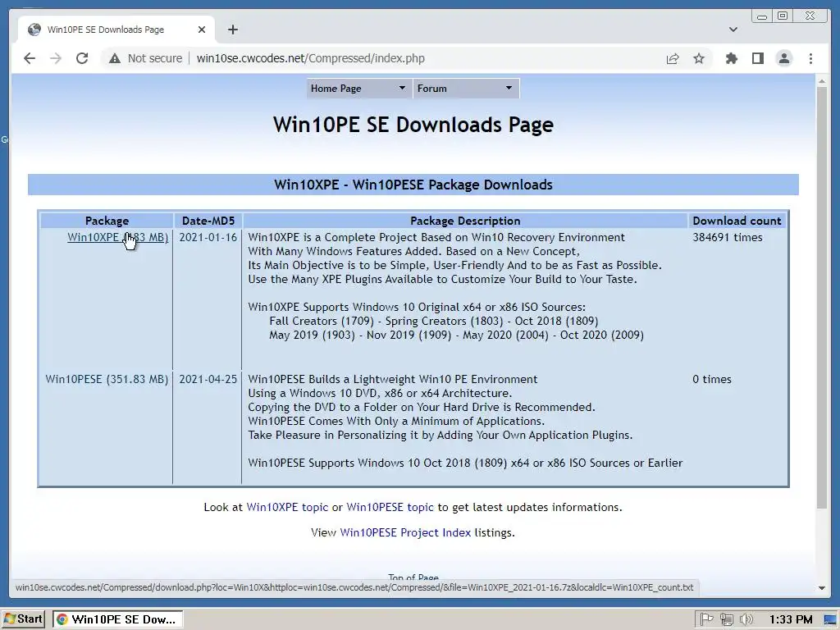Click the Not secure warning icon
This screenshot has width=840, height=630.
(x=115, y=58)
